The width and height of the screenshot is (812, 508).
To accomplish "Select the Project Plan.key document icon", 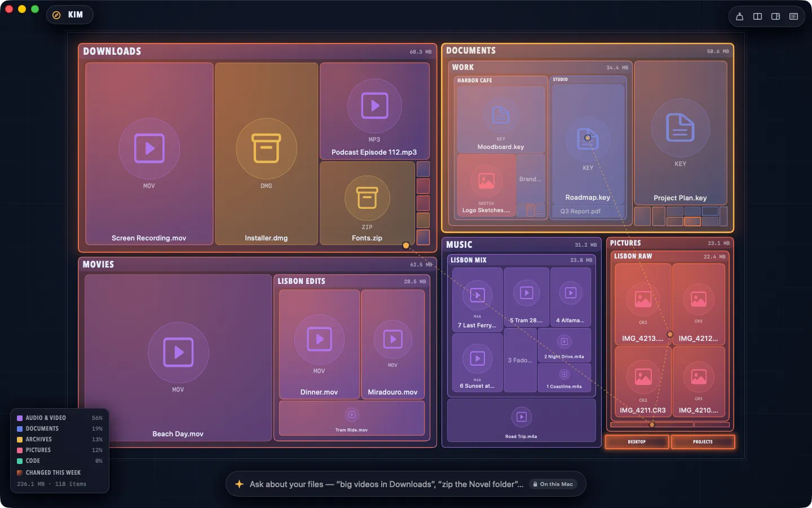I will pyautogui.click(x=680, y=128).
